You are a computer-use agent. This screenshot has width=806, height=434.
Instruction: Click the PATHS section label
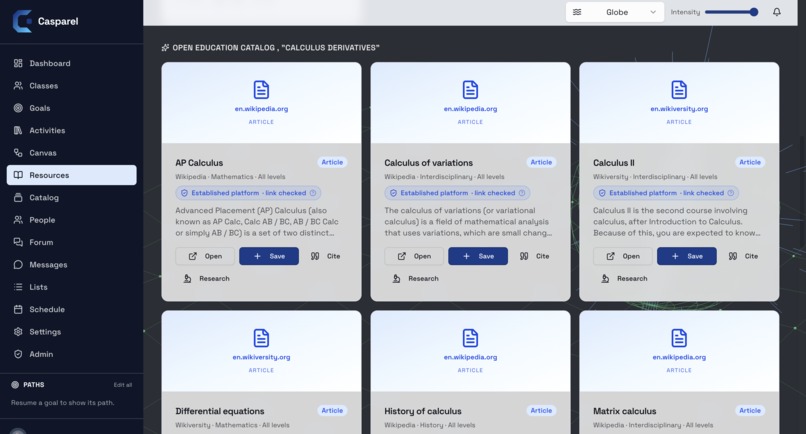click(x=33, y=385)
